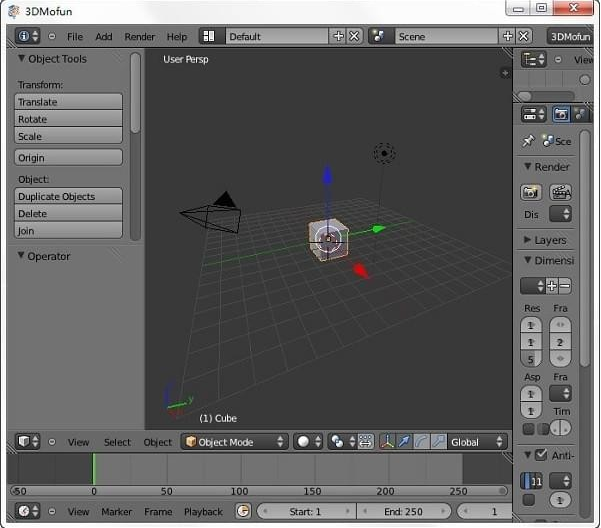Open the Object Mode dropdown

[234, 441]
